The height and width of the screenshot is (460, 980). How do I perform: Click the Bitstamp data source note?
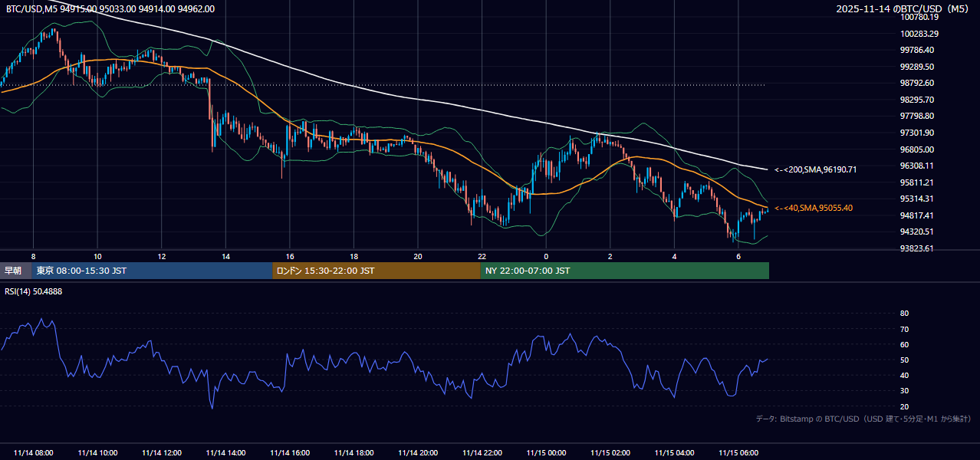pos(863,419)
